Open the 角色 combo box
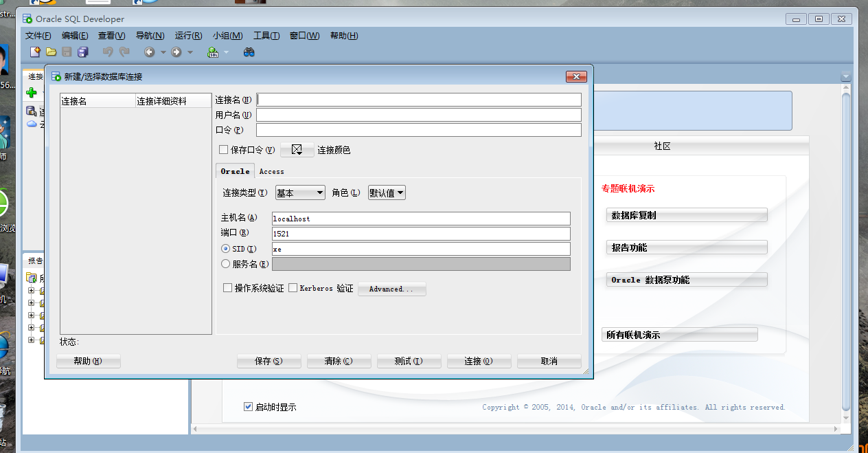The width and height of the screenshot is (868, 453). (x=387, y=193)
